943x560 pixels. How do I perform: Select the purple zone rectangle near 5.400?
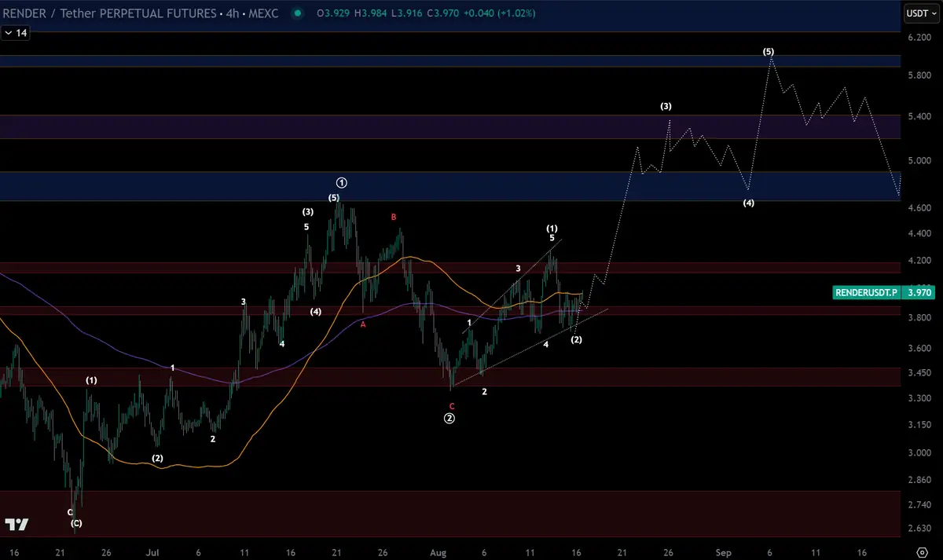point(449,126)
